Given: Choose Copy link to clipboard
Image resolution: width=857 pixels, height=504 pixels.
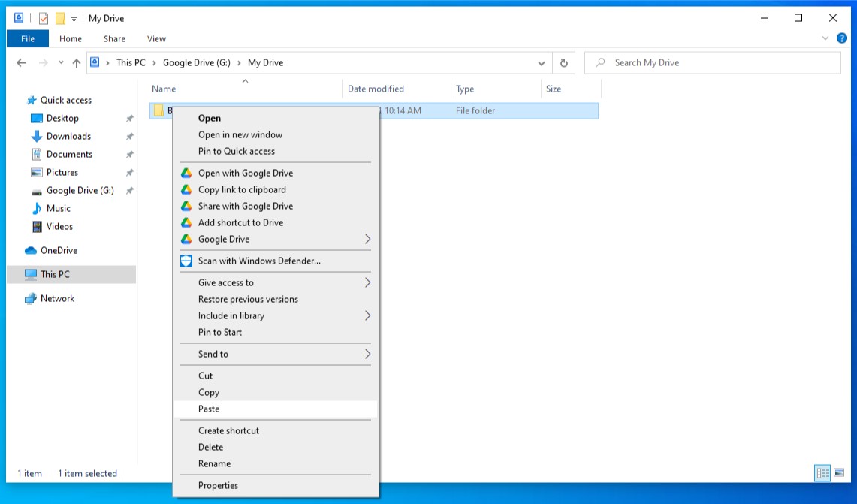Looking at the screenshot, I should pos(242,189).
